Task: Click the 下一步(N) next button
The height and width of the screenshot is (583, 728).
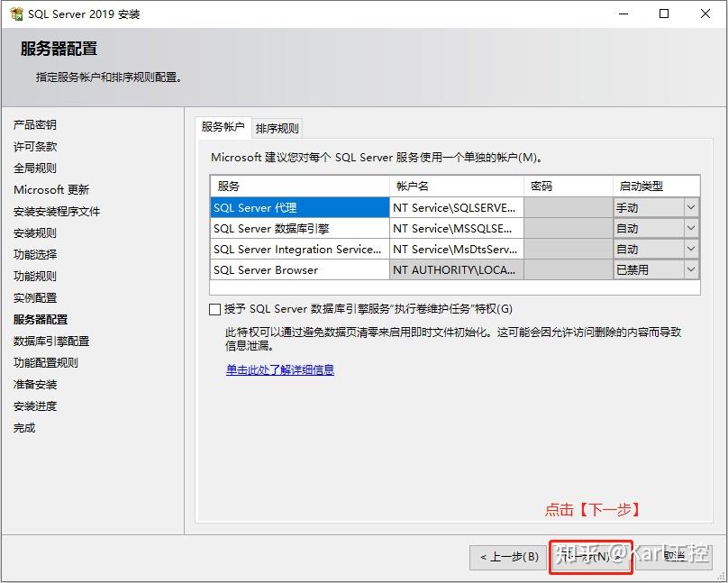Action: click(x=590, y=557)
